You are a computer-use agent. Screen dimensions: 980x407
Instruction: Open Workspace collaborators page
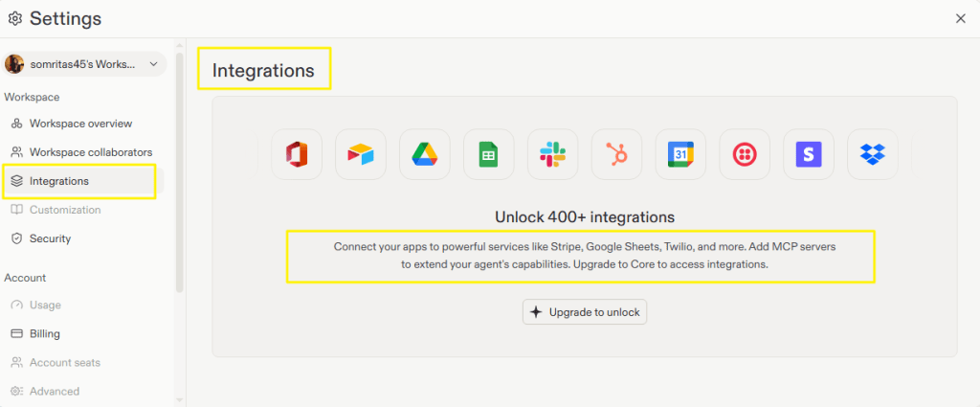82,152
